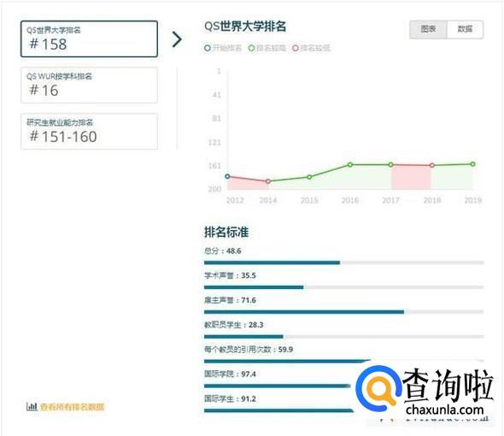Click the right chevron arrow icon
Viewport: 504px width, 436px height.
(x=177, y=39)
